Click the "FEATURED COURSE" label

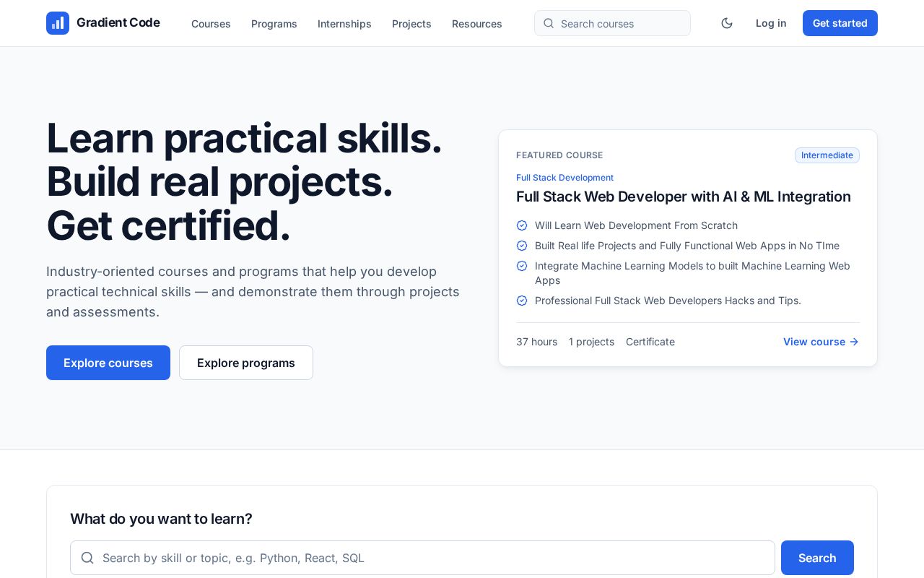pos(559,155)
